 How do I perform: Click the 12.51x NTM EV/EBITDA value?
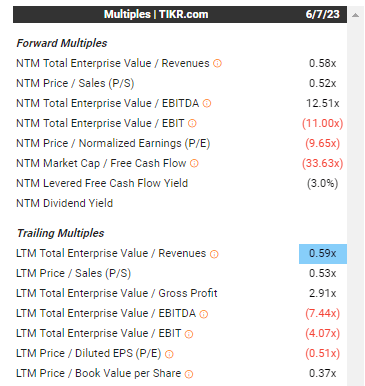323,103
